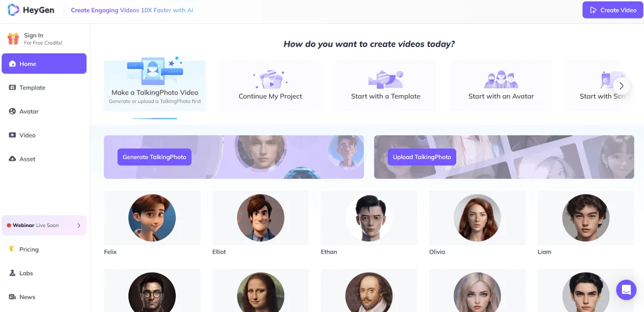Choose the Continue My Project card
The width and height of the screenshot is (644, 312).
coord(270,86)
